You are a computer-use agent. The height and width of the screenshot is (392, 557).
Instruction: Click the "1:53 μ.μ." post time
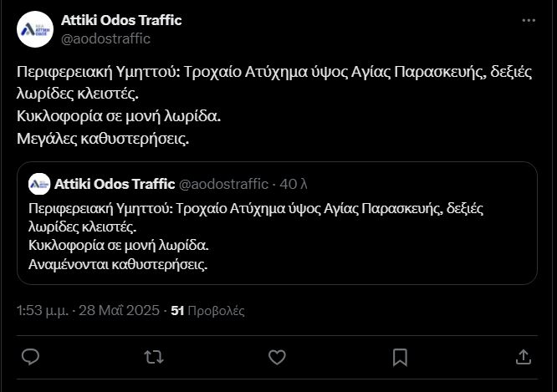pyautogui.click(x=43, y=310)
